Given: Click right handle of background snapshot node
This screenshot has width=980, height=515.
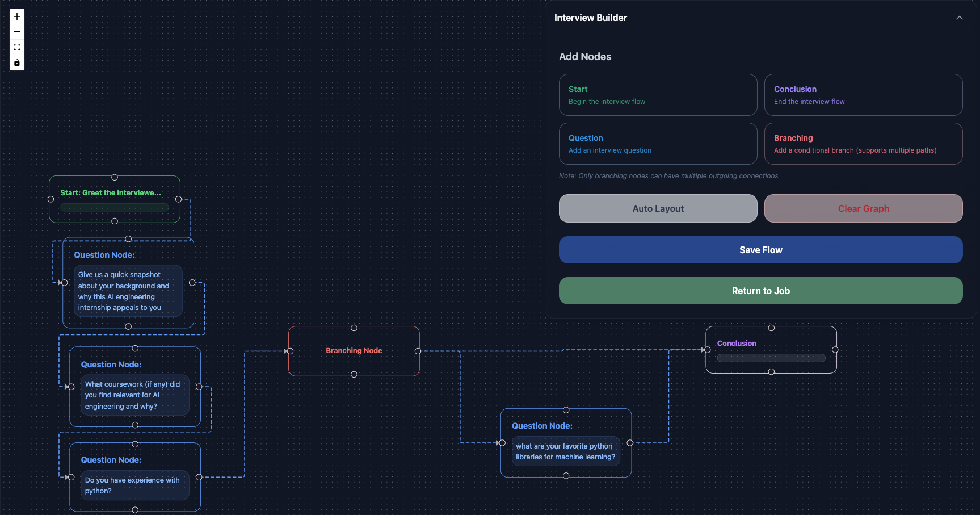Looking at the screenshot, I should 192,283.
